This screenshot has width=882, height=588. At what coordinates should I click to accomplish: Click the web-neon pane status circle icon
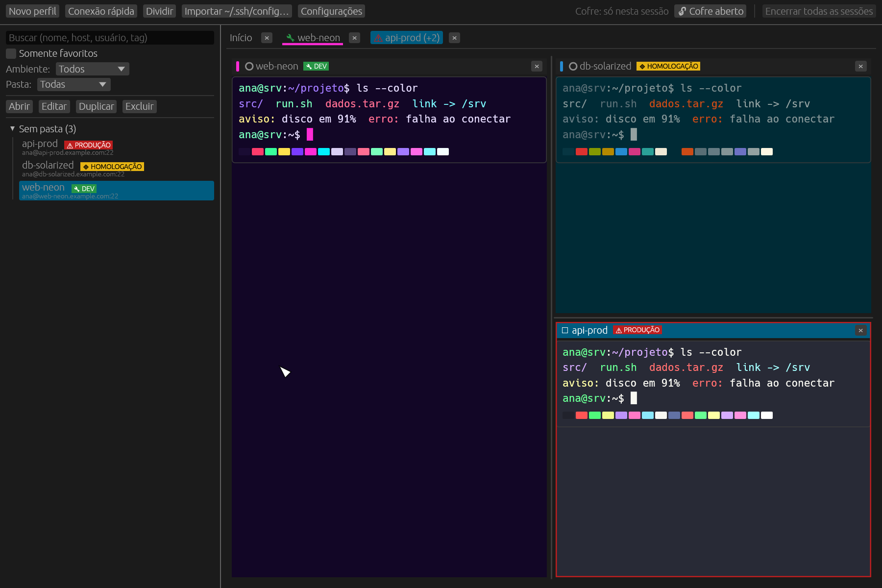click(249, 66)
